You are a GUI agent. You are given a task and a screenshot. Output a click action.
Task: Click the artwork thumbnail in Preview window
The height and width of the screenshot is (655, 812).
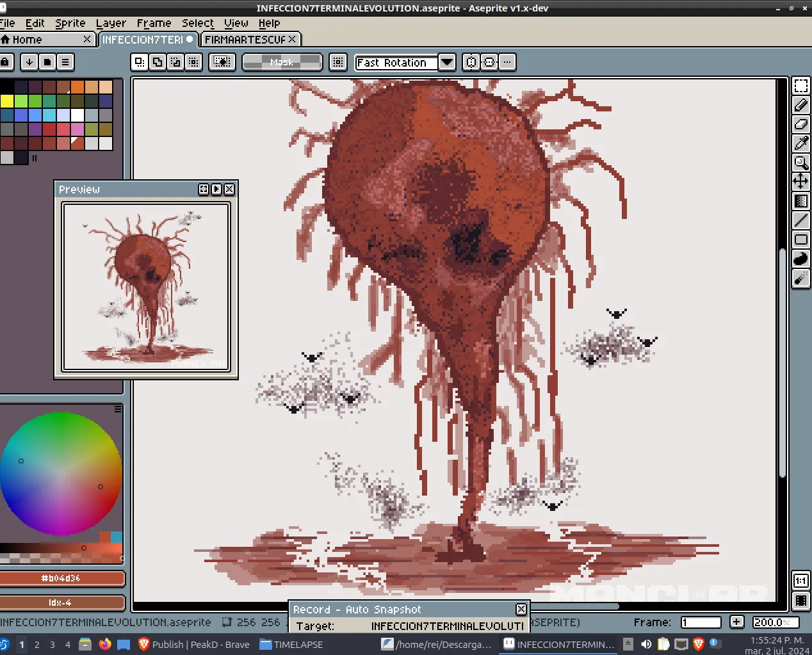coord(146,287)
